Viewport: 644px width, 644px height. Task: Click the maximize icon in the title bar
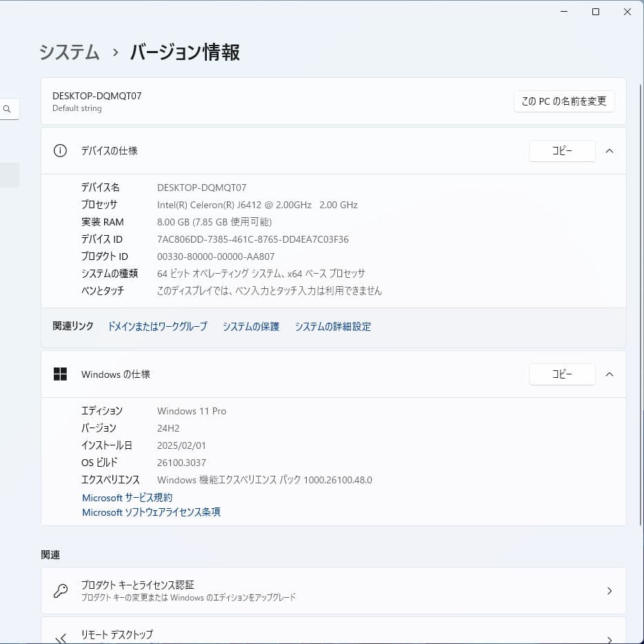(595, 12)
